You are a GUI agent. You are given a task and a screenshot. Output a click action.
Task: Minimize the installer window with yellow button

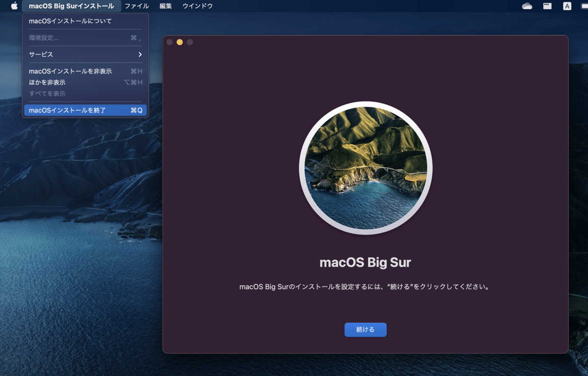coord(180,42)
